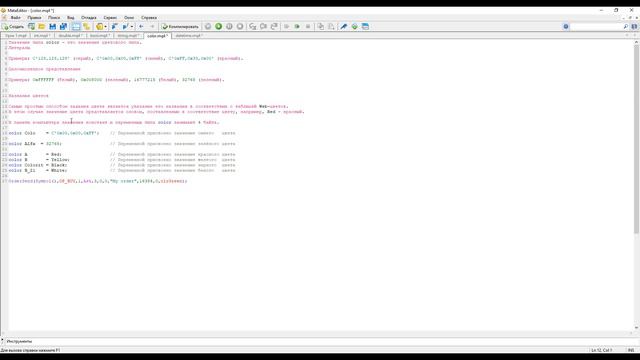
Task: Click the code line starting with OrderSend
Action: [x=98, y=181]
